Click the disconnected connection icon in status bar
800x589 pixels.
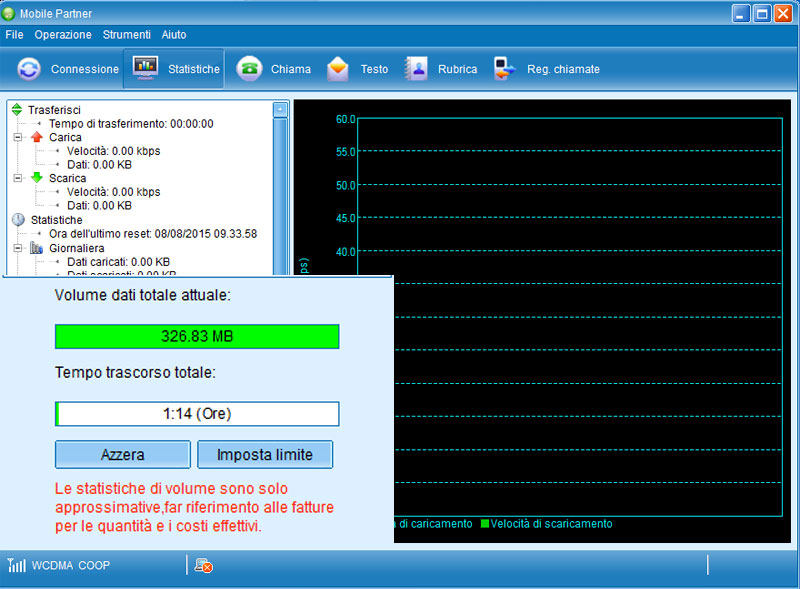pos(203,565)
